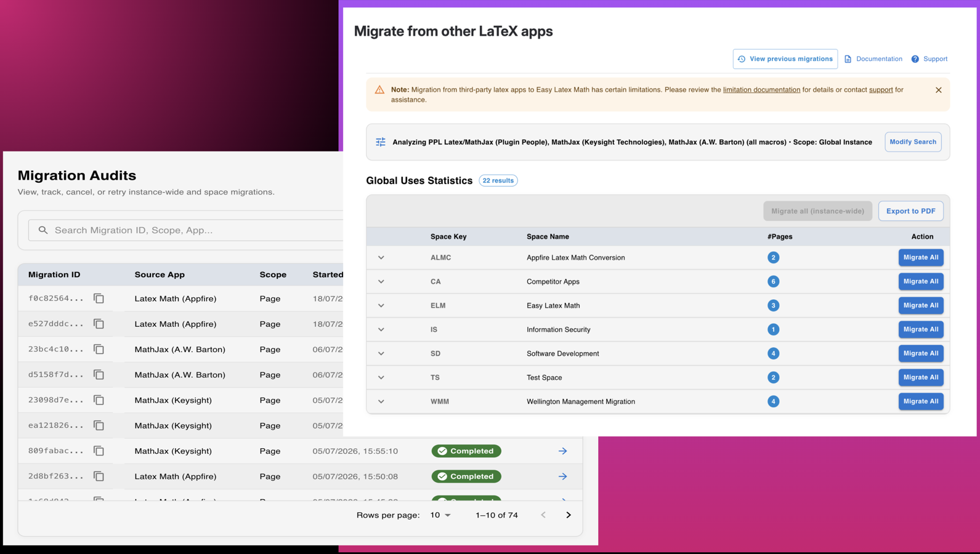The height and width of the screenshot is (554, 980).
Task: Expand the SD Software Development row
Action: (x=381, y=354)
